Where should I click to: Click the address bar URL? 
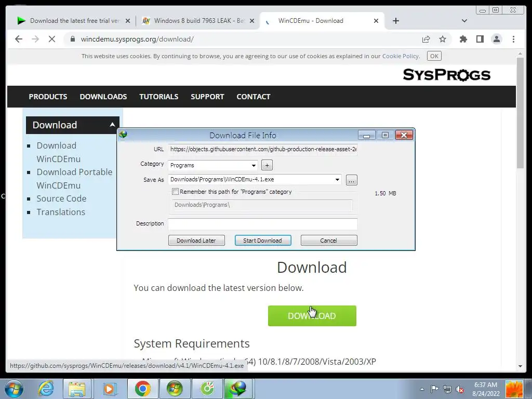tap(137, 39)
